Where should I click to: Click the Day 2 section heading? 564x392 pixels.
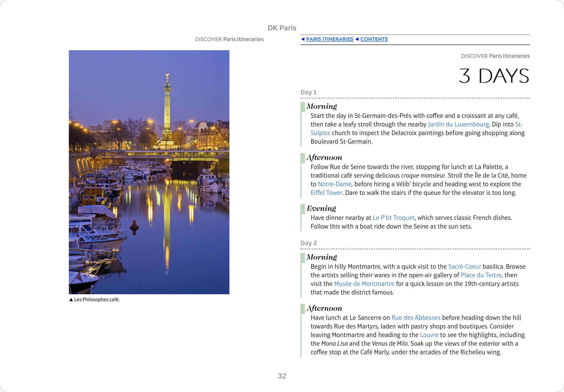tap(309, 243)
